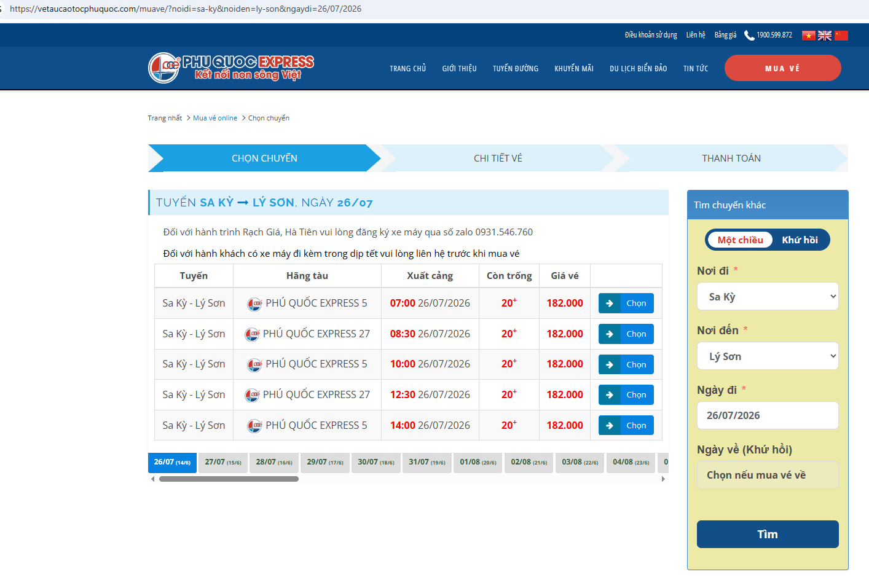
Task: Switch language to Chinese flag
Action: [x=841, y=36]
